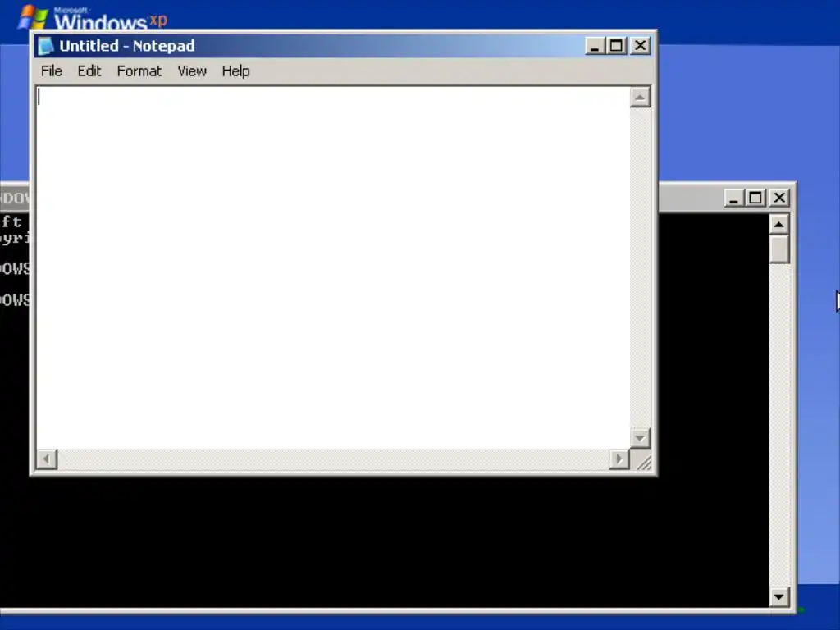Close the command prompt window
The image size is (840, 630).
click(780, 199)
